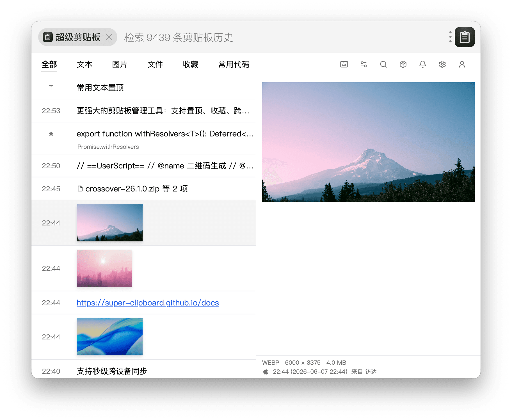Open the filter sliders icon

(364, 64)
